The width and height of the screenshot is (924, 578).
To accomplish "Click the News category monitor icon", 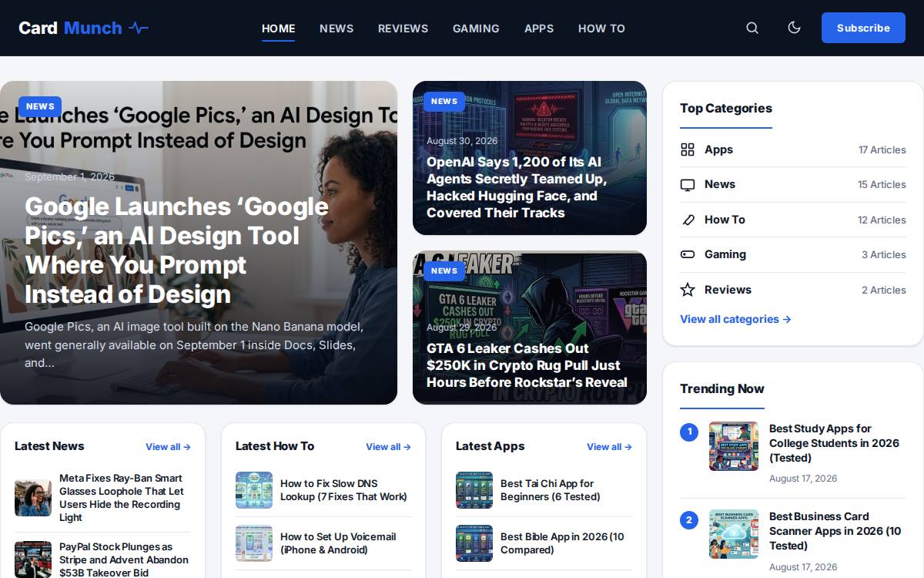I will tap(688, 185).
